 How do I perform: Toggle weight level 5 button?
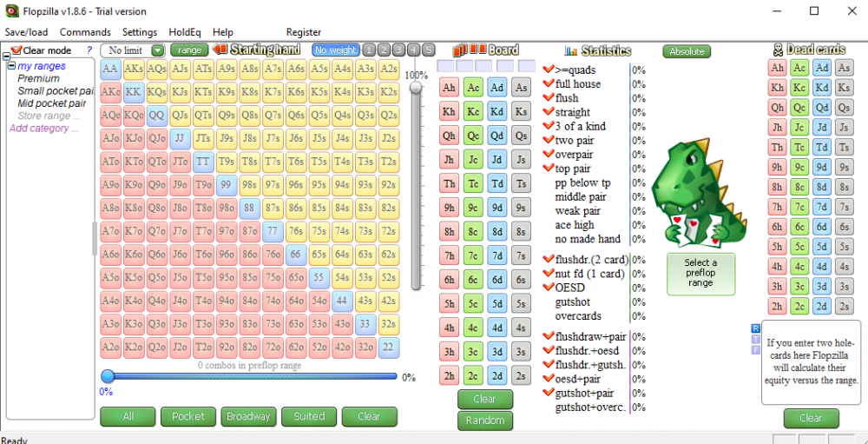[x=429, y=50]
